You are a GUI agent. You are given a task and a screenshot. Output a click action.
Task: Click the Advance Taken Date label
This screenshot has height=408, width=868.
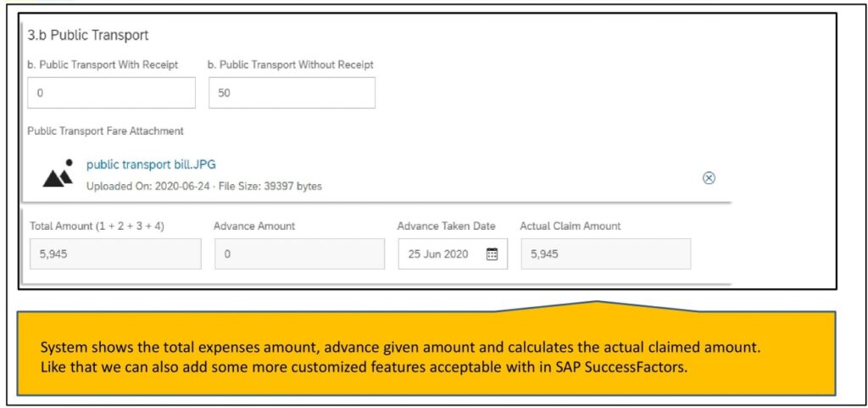[x=446, y=226]
